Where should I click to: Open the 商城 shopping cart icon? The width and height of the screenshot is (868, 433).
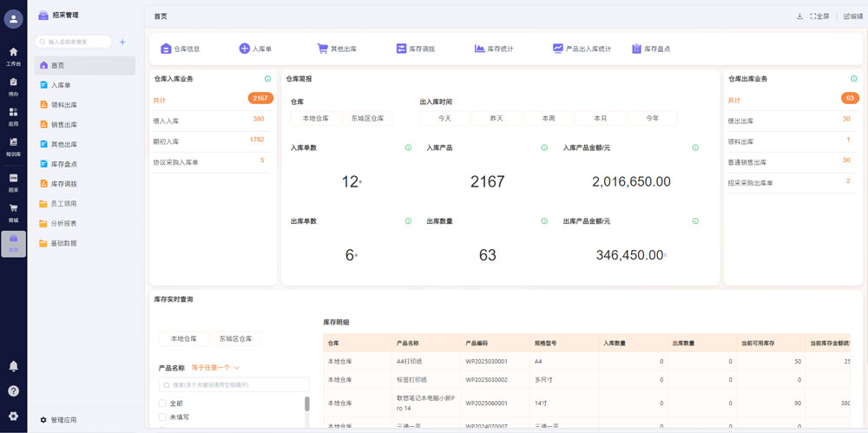point(13,209)
